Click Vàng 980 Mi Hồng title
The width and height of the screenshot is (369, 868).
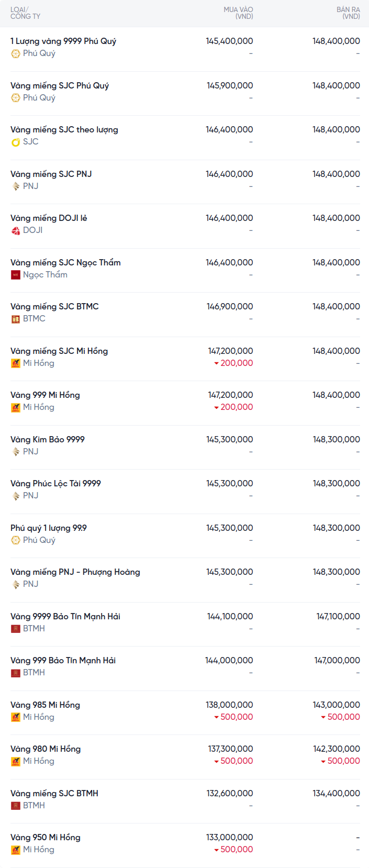(x=46, y=749)
